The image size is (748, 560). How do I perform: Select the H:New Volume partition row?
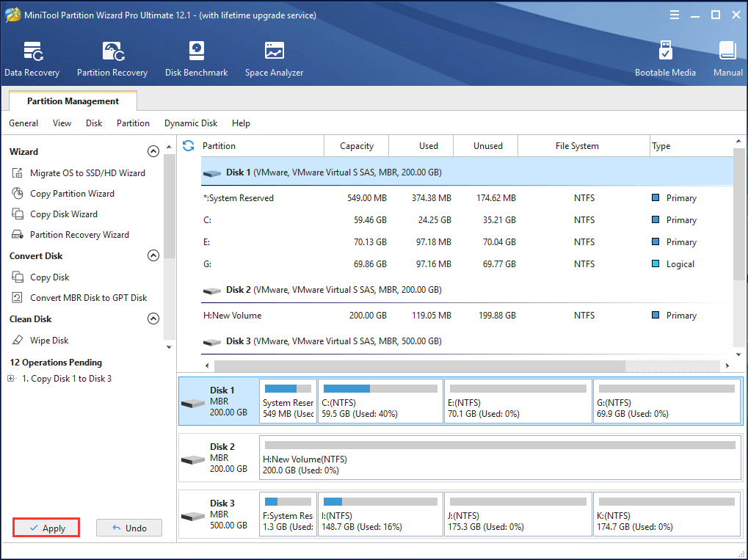(x=467, y=316)
